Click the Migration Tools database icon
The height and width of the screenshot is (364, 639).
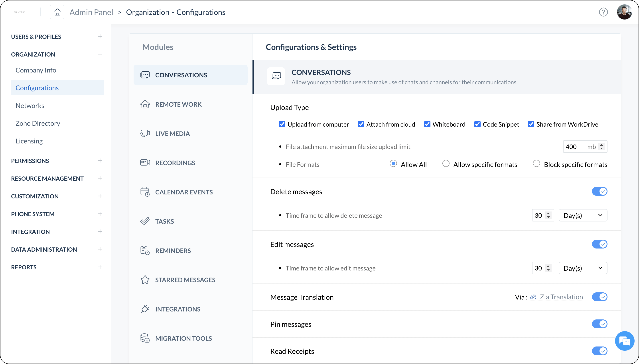(145, 338)
